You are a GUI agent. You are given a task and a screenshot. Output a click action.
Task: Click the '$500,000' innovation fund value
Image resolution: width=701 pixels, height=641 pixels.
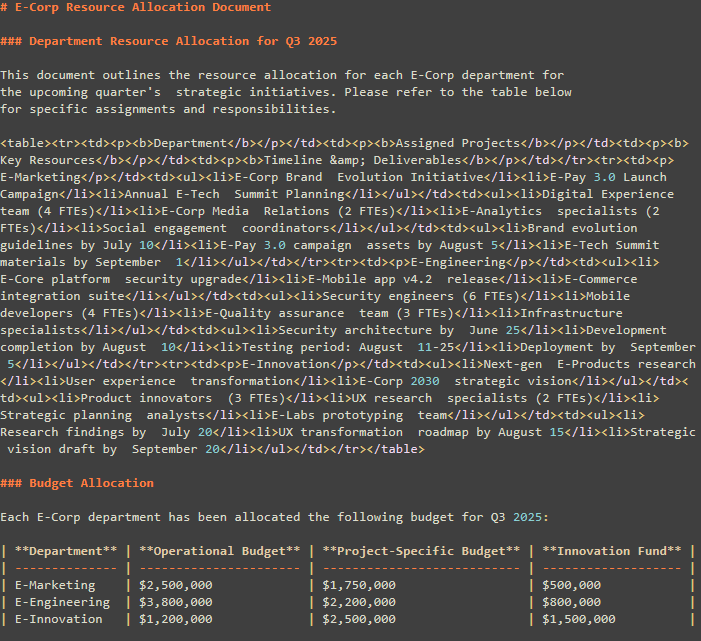coord(571,585)
